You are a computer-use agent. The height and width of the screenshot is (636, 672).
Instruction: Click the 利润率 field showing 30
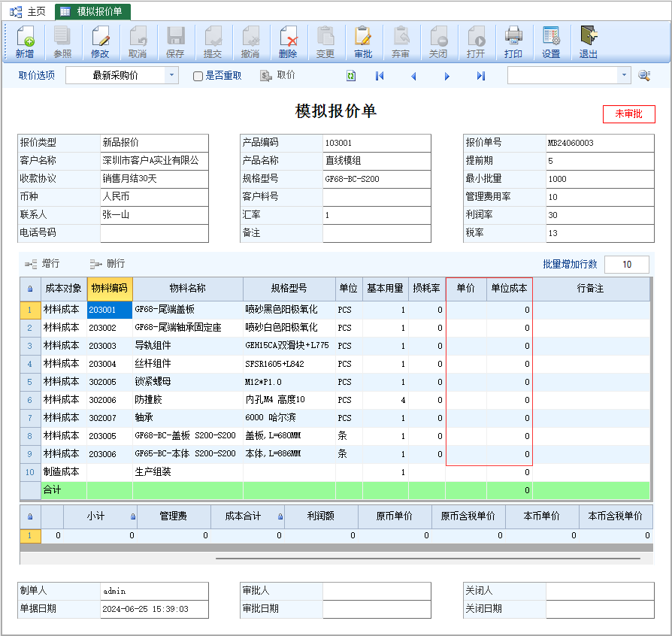600,215
